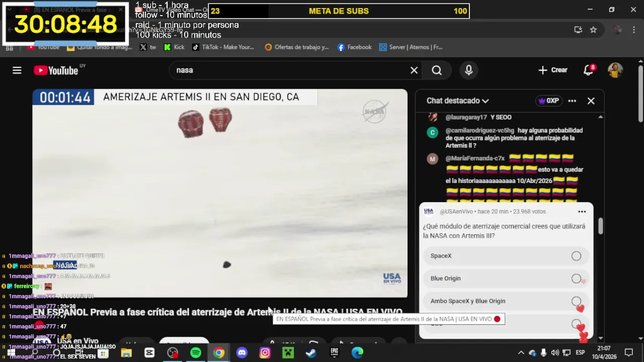Click the @USAenVivo poll author

tap(456, 212)
